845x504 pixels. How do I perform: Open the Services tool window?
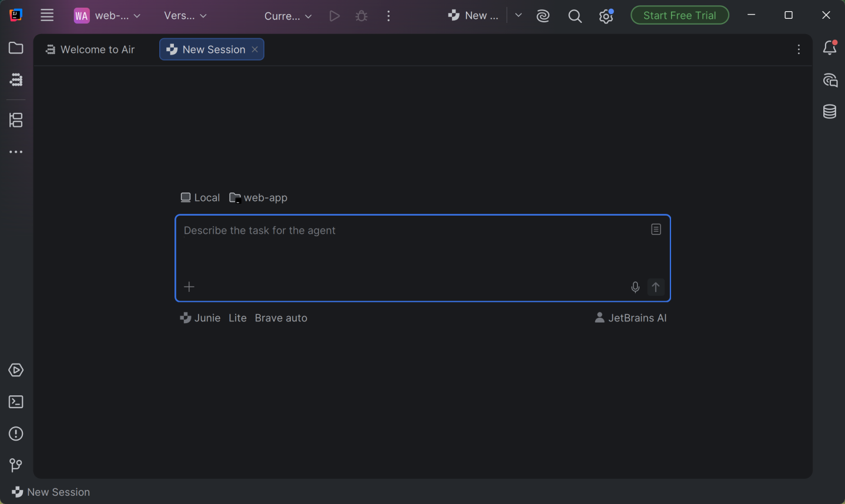[x=16, y=370]
